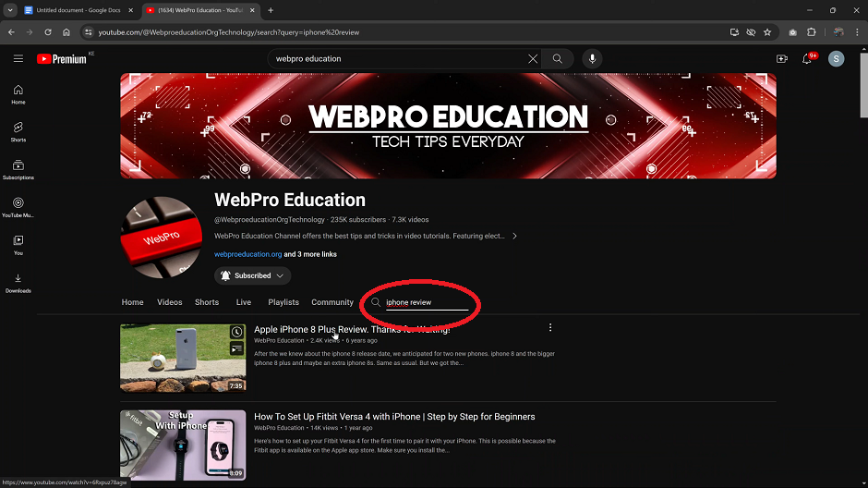Viewport: 868px width, 488px height.
Task: Close the Google Docs browser tab
Action: [130, 10]
